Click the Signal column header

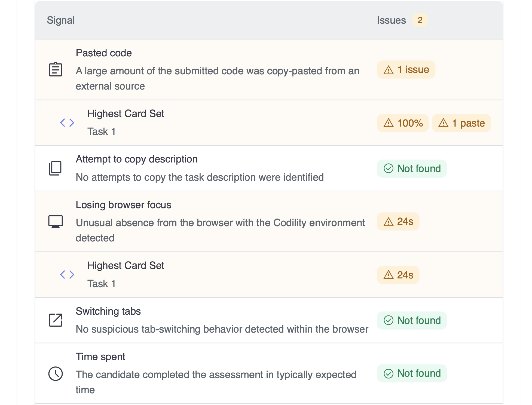tap(61, 20)
